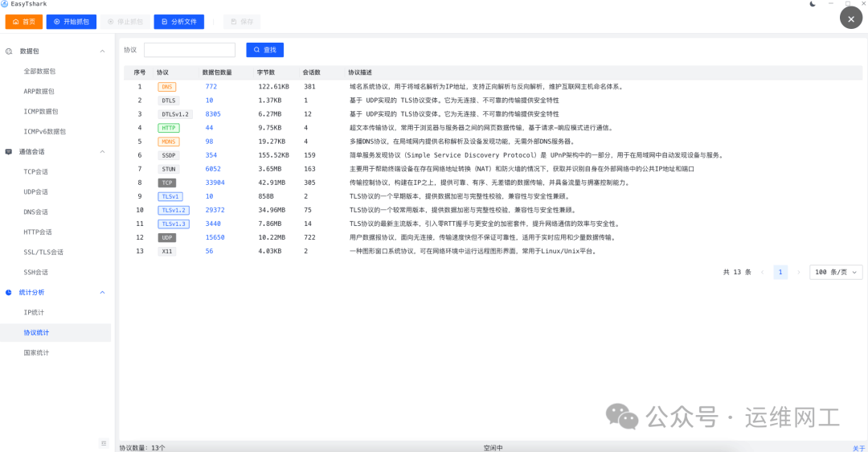Select TCP会话 in the sidebar
The image size is (868, 452).
(36, 171)
